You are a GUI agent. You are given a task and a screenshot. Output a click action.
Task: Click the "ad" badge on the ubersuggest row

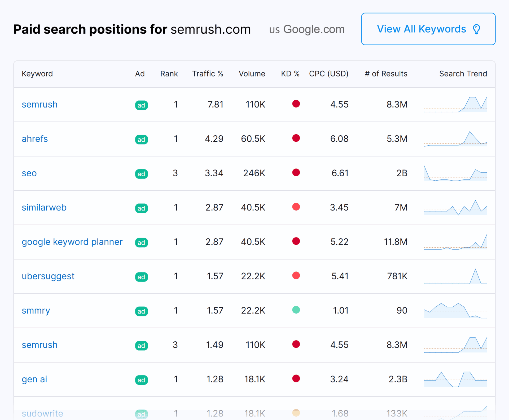[x=141, y=277]
